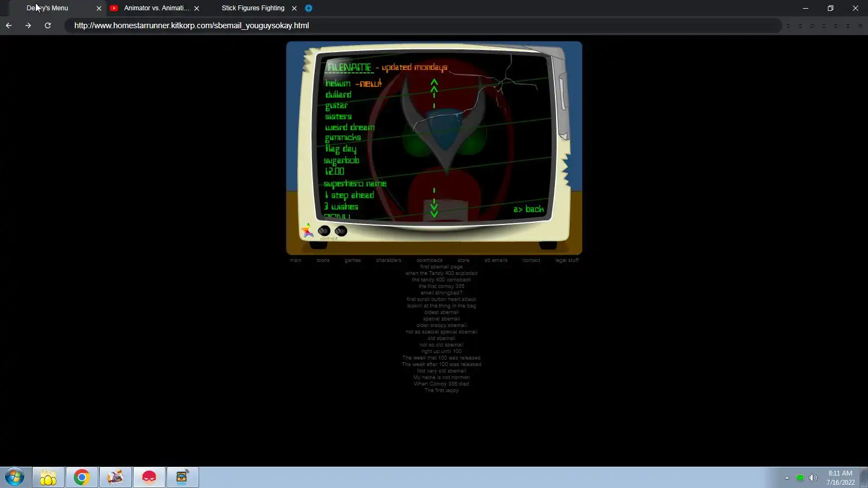Click the colorful star logo on the TV
The width and height of the screenshot is (868, 488).
pyautogui.click(x=307, y=230)
